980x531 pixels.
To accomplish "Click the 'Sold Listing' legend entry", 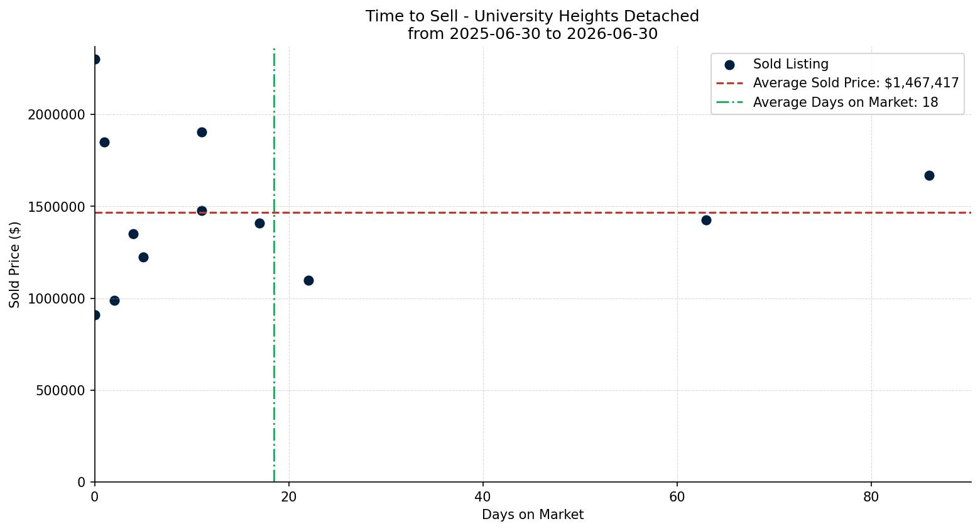I will 791,64.
